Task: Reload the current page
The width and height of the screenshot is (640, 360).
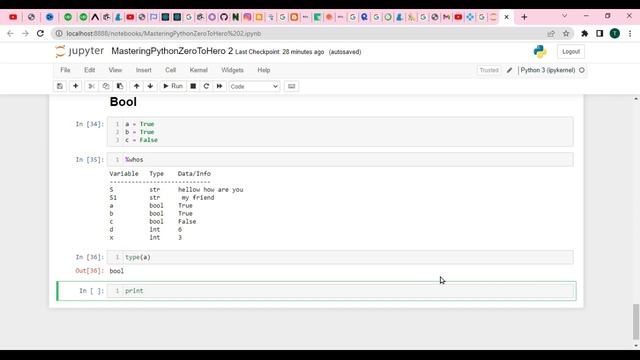Action: point(40,33)
